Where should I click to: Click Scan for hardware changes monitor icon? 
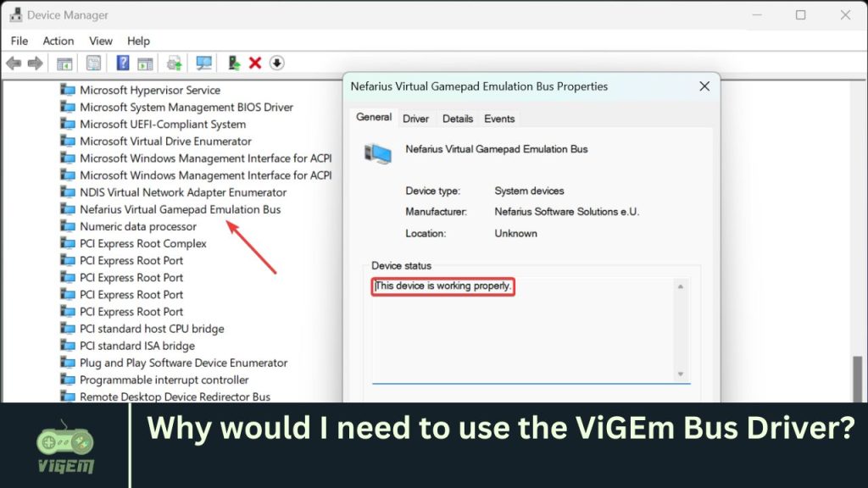203,63
